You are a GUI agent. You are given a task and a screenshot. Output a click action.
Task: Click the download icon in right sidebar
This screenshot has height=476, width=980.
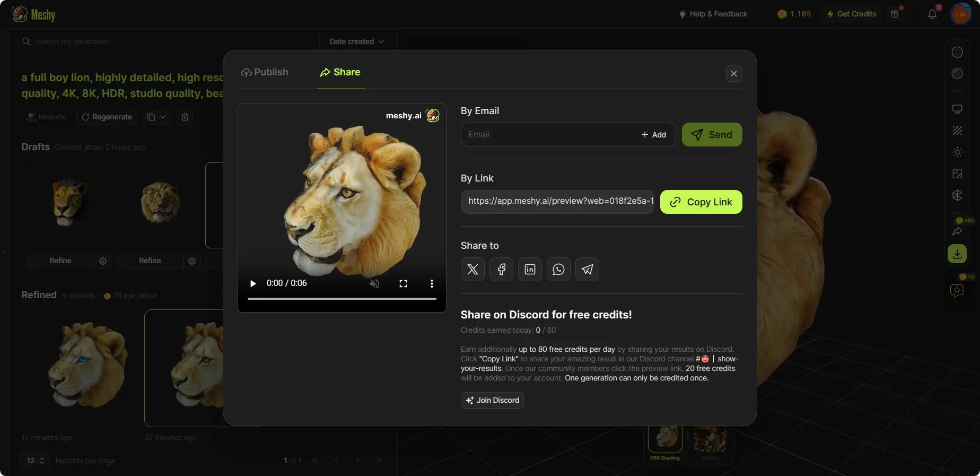coord(957,254)
